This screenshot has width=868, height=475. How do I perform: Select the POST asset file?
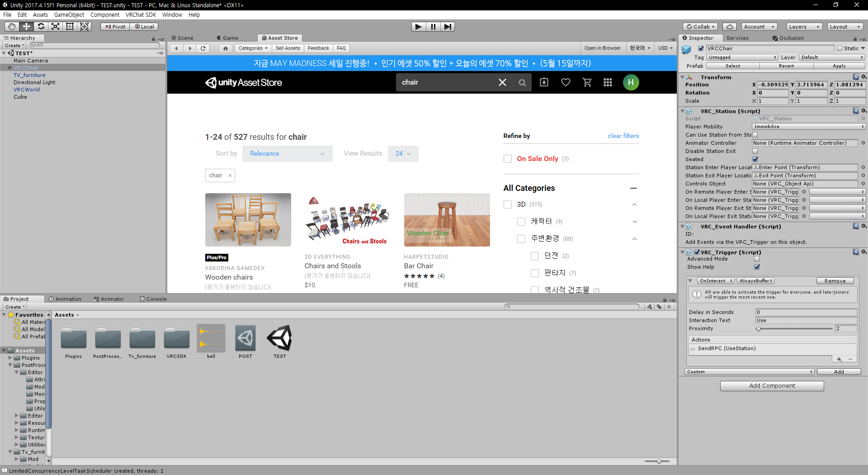[x=245, y=342]
